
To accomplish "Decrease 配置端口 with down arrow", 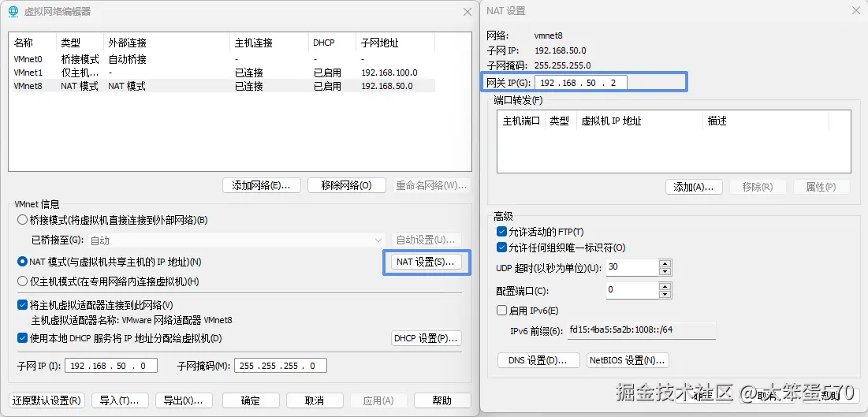I will click(x=665, y=293).
